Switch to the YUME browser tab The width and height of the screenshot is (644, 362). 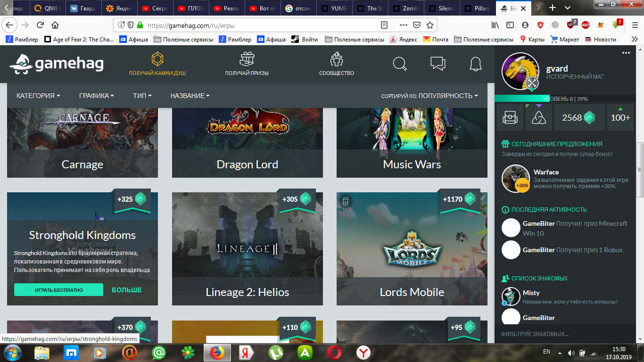point(334,8)
